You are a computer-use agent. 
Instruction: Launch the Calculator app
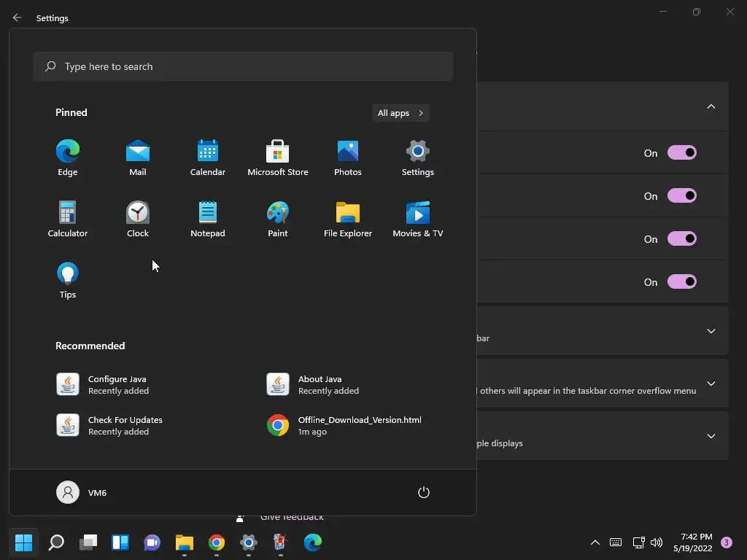[68, 219]
